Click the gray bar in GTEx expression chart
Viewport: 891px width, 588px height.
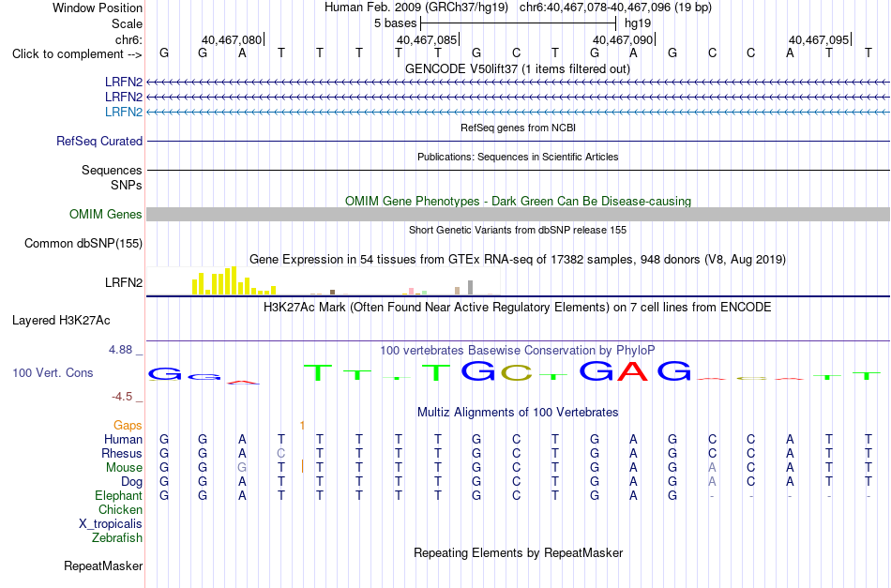click(x=471, y=288)
